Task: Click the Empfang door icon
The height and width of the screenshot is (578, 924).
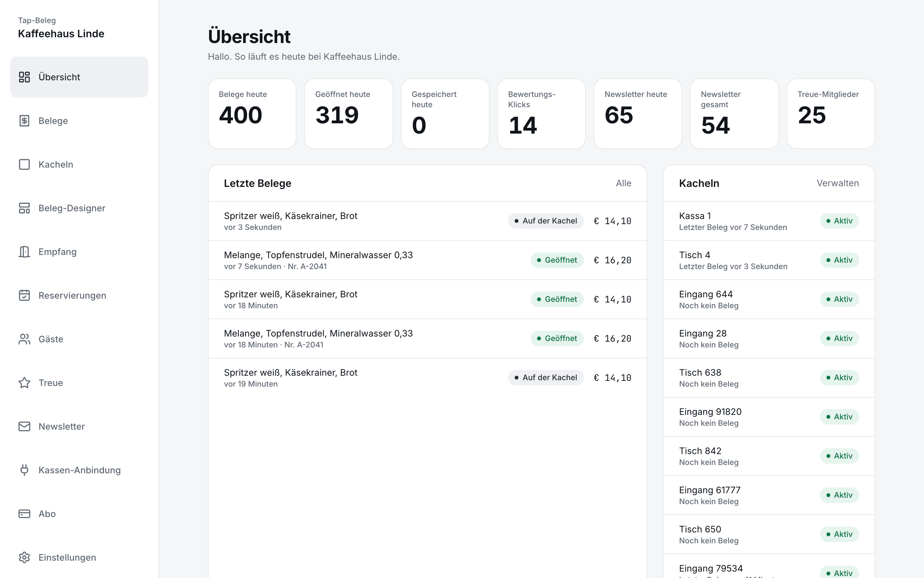Action: [x=24, y=252]
